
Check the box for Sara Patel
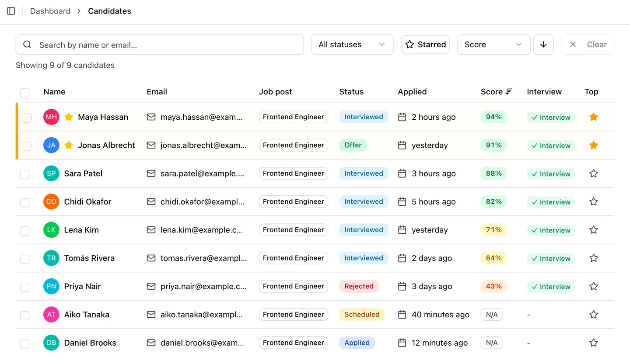point(25,174)
